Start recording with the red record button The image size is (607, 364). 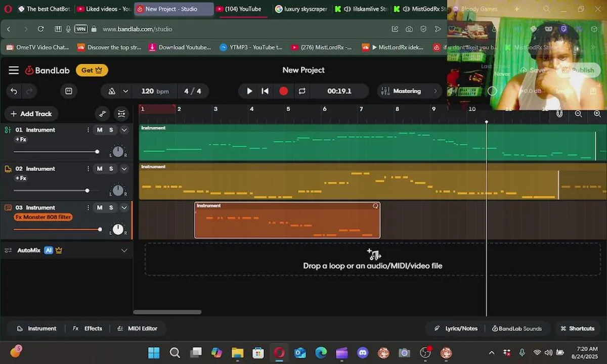pyautogui.click(x=283, y=91)
